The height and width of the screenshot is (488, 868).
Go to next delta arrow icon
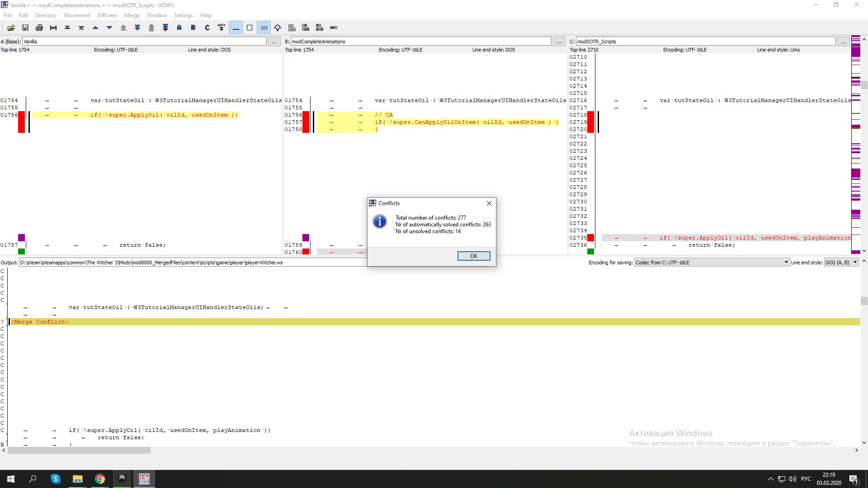pos(109,28)
